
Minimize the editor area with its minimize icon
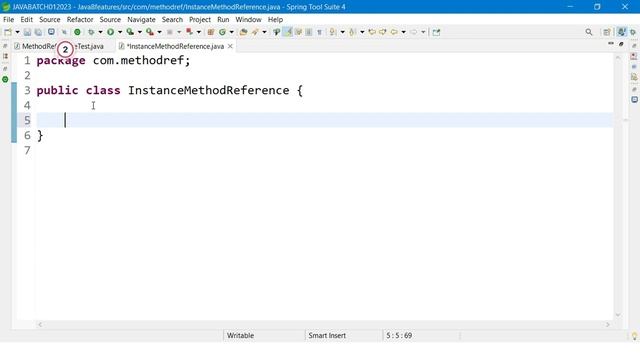point(611,44)
